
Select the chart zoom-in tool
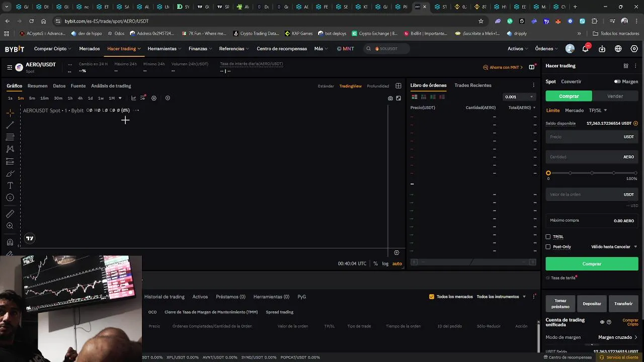(x=10, y=226)
